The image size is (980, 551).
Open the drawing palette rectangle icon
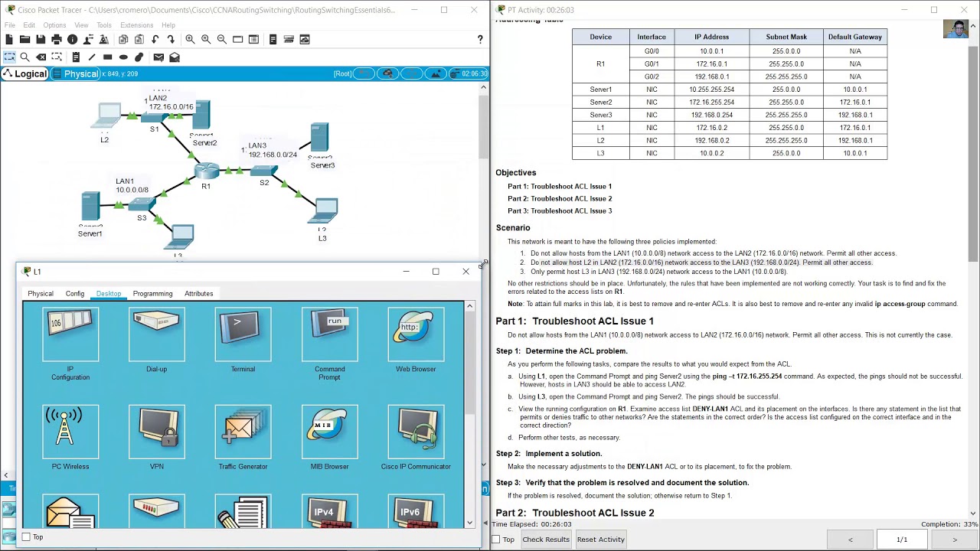[237, 39]
